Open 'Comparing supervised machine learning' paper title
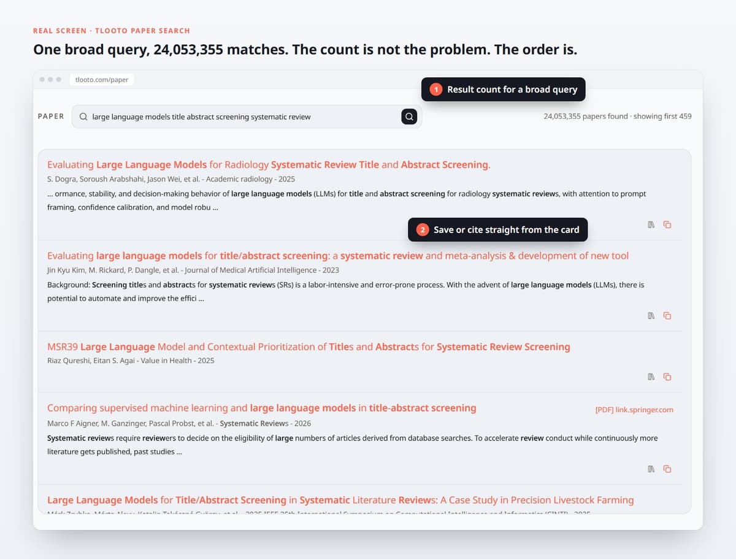736x560 pixels. [x=262, y=408]
